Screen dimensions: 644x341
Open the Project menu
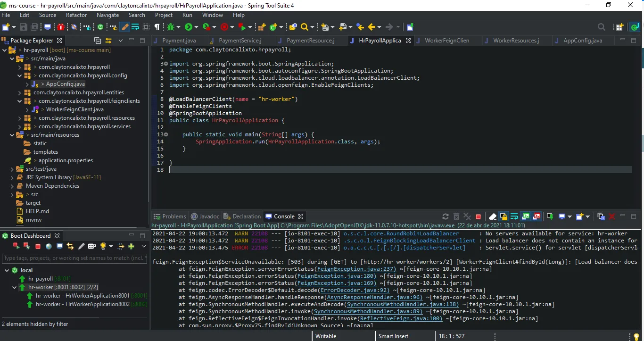click(164, 15)
